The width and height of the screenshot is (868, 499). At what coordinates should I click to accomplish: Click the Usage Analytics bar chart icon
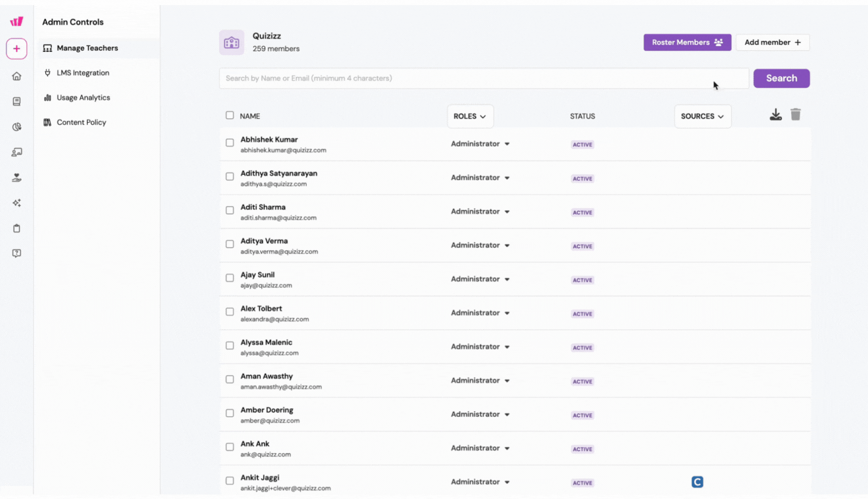[48, 97]
